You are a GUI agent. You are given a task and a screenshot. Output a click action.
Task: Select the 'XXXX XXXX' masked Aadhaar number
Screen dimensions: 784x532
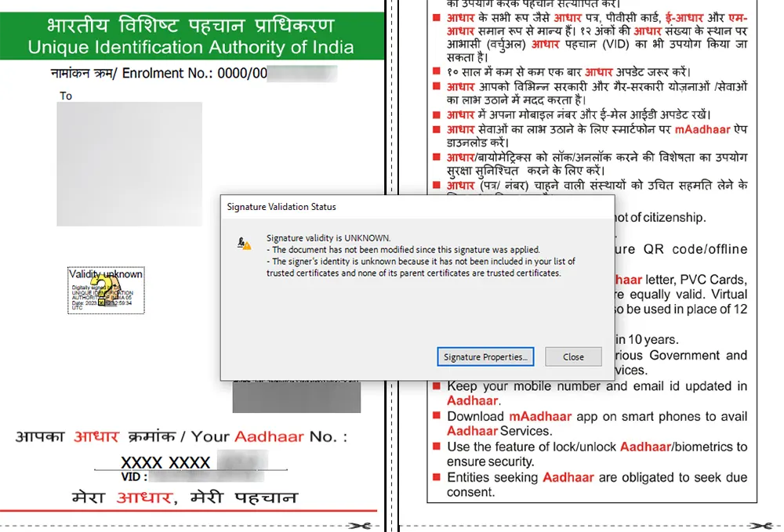pyautogui.click(x=165, y=462)
